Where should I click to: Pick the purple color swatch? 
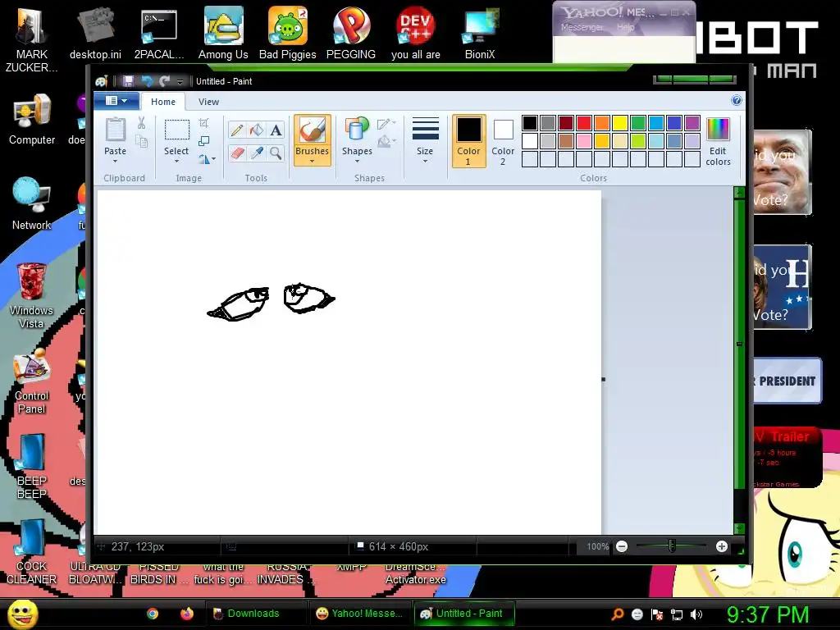click(x=692, y=123)
